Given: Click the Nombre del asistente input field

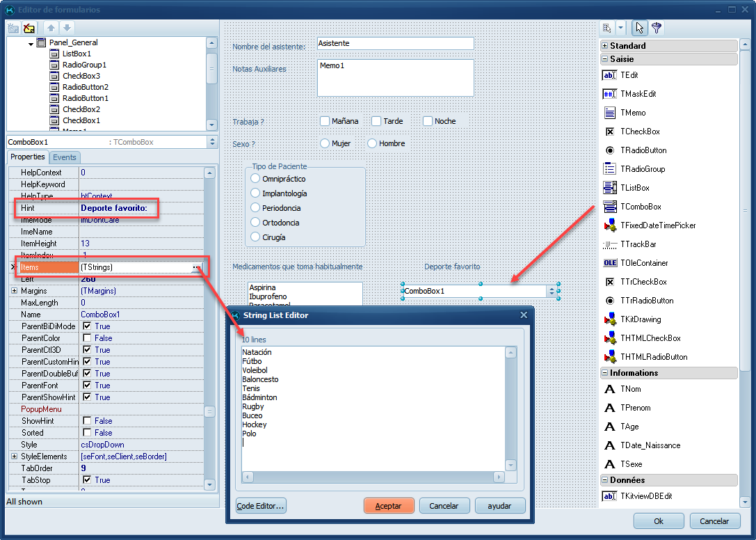Looking at the screenshot, I should [394, 44].
